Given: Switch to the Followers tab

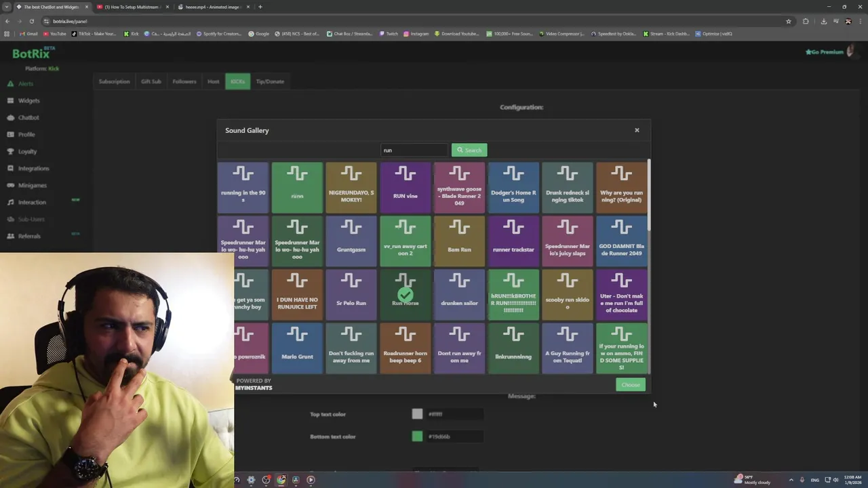Looking at the screenshot, I should pos(184,81).
